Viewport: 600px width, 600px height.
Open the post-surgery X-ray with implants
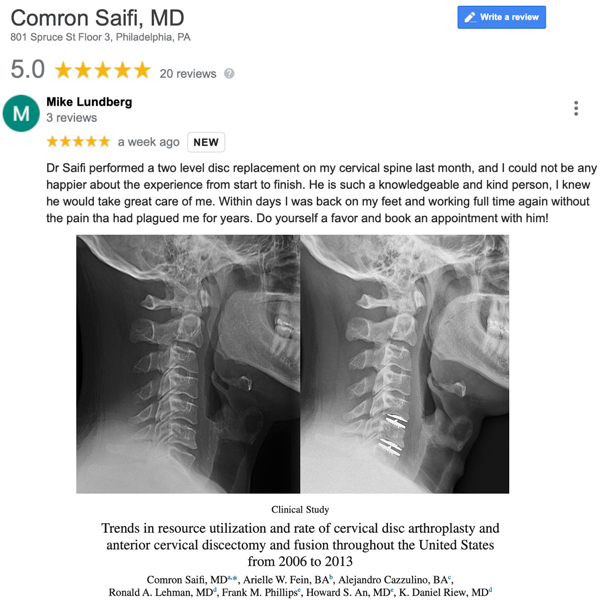click(405, 364)
